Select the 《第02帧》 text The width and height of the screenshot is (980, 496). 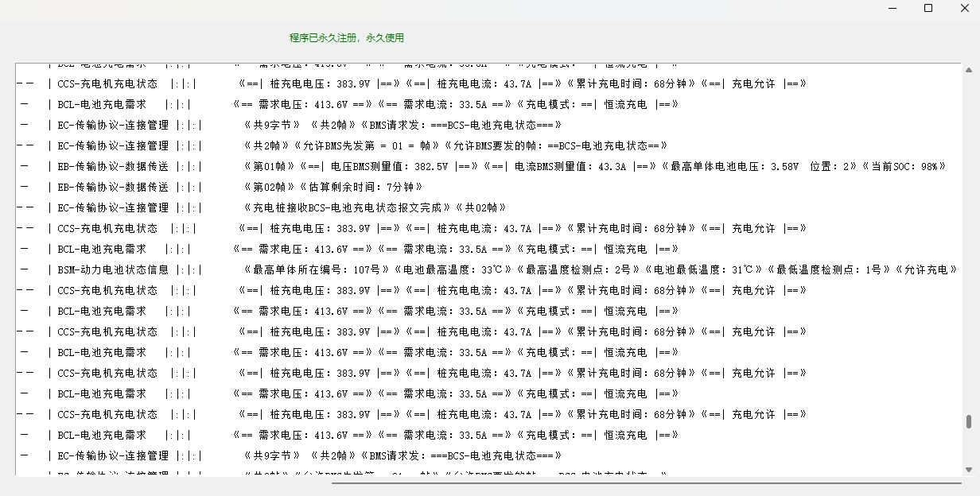(269, 187)
